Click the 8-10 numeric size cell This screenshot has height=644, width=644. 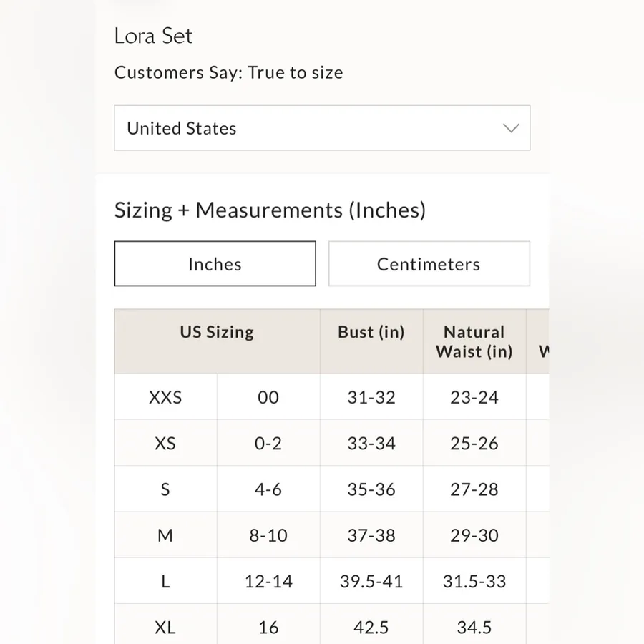point(268,535)
